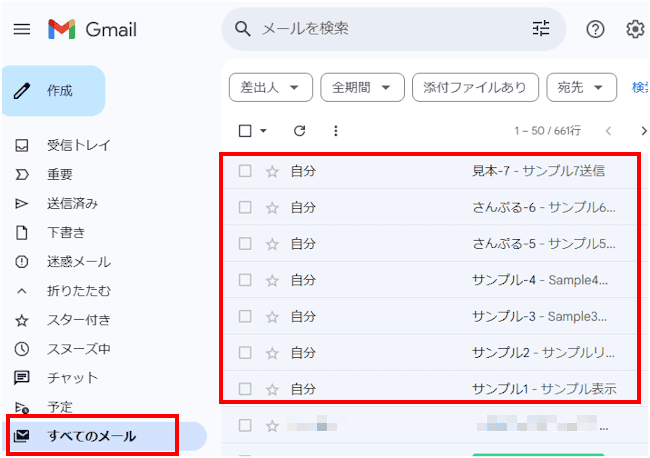
Task: Star the blurred sender email
Action: (x=272, y=426)
